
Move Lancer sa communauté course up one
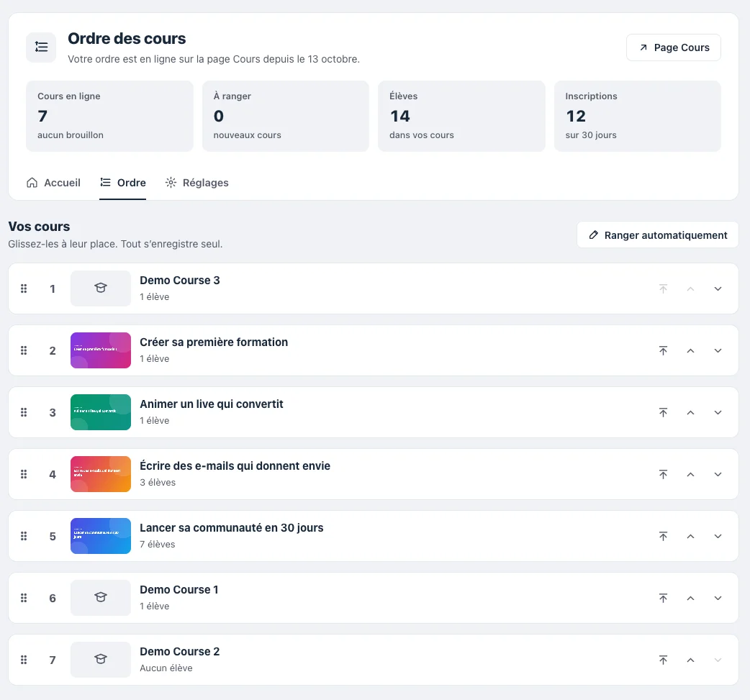(690, 536)
